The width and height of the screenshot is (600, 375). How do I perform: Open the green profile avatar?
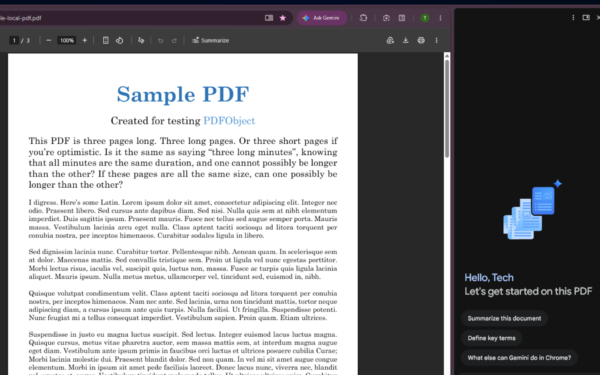pos(425,18)
